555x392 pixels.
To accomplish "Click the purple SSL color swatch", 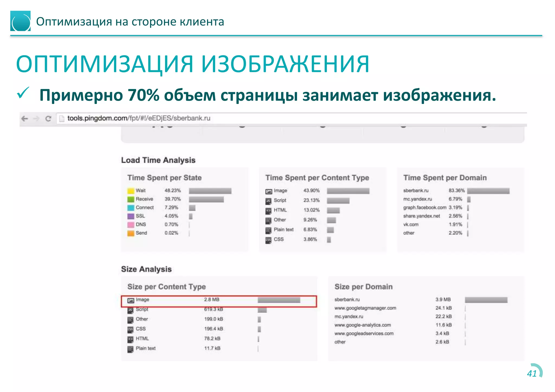I will coord(131,216).
